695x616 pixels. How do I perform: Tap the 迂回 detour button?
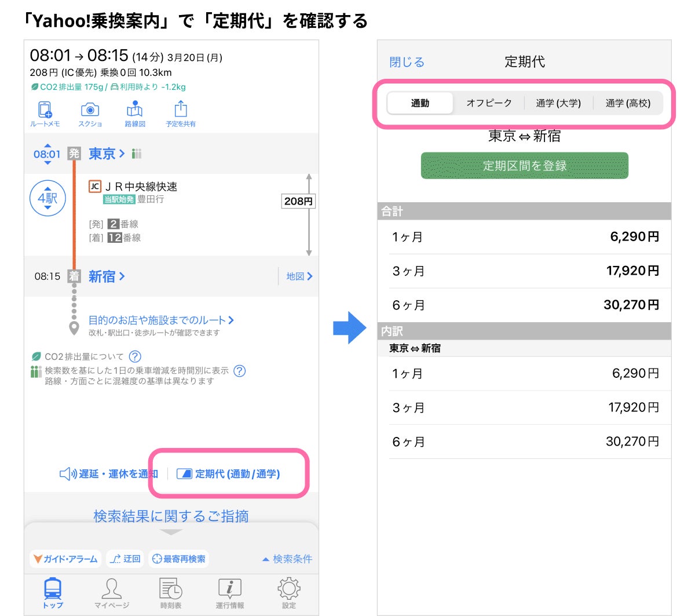pyautogui.click(x=125, y=559)
